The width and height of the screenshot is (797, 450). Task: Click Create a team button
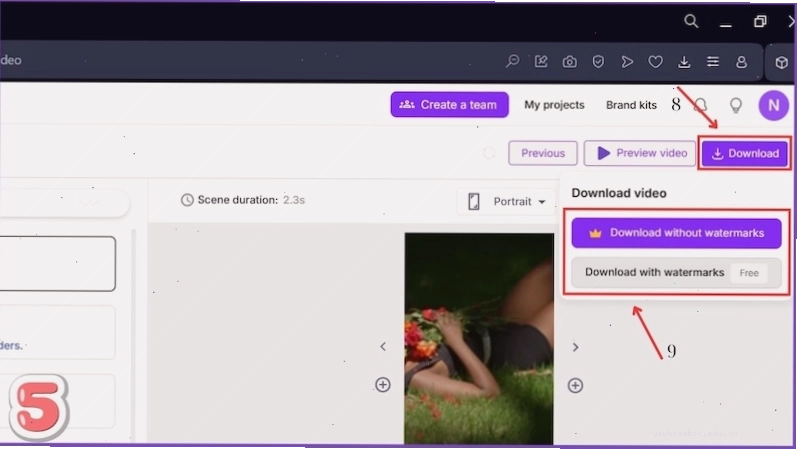pos(449,105)
